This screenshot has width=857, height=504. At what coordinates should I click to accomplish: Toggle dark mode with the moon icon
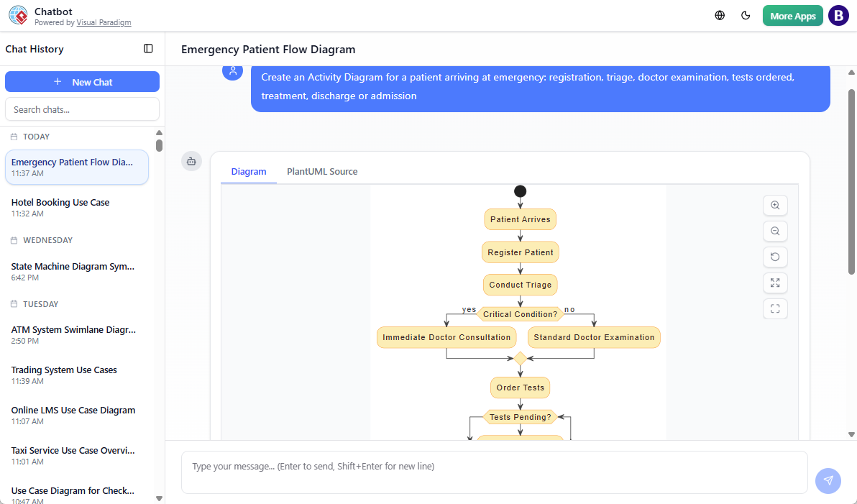coord(746,15)
